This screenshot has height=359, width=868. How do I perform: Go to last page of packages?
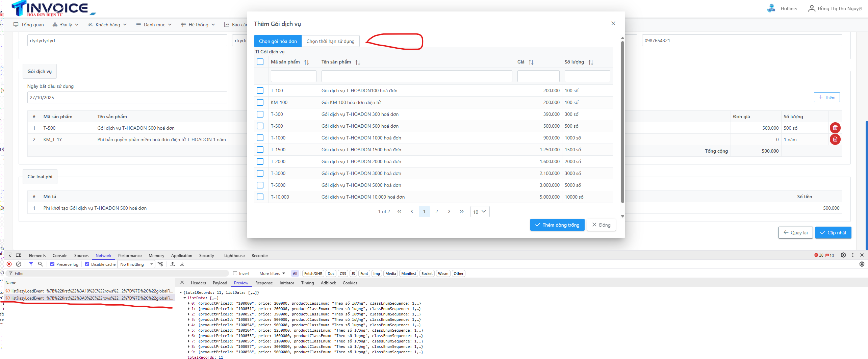pyautogui.click(x=461, y=211)
